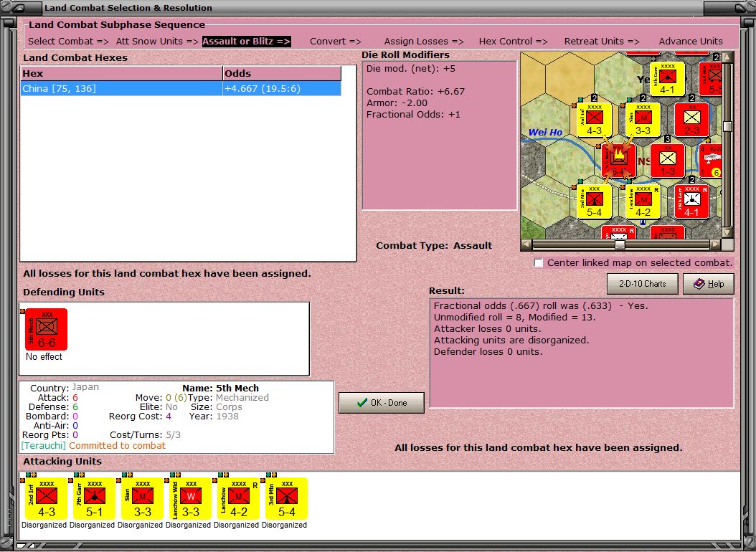The height and width of the screenshot is (552, 756).
Task: Click the Combat Ratio: +6.67 line
Action: pyautogui.click(x=415, y=92)
